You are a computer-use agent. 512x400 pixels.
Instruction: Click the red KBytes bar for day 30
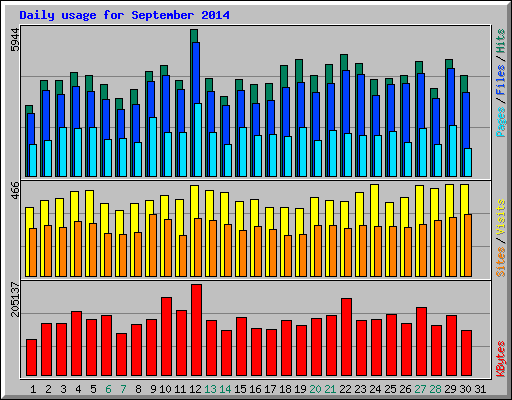(466, 353)
